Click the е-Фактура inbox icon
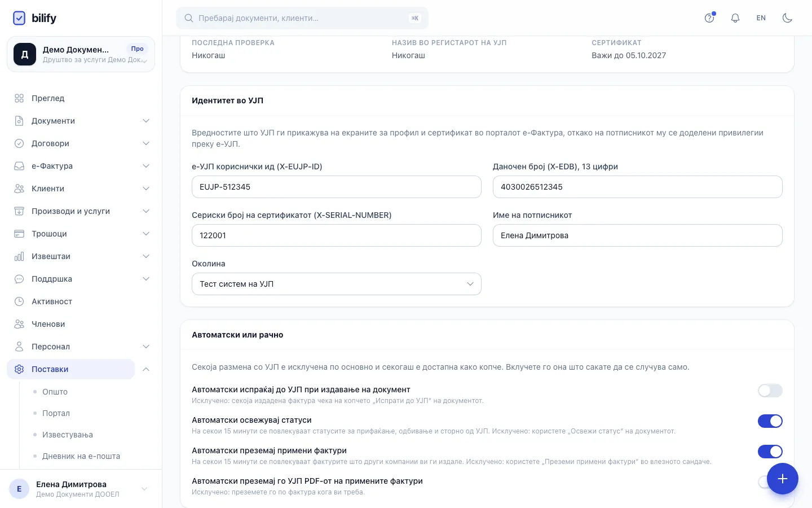812x508 pixels. click(x=19, y=166)
